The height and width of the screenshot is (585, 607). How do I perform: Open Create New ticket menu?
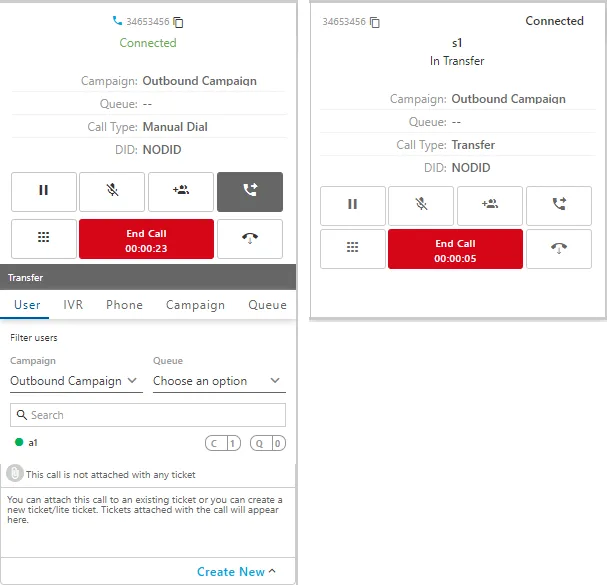[x=236, y=571]
